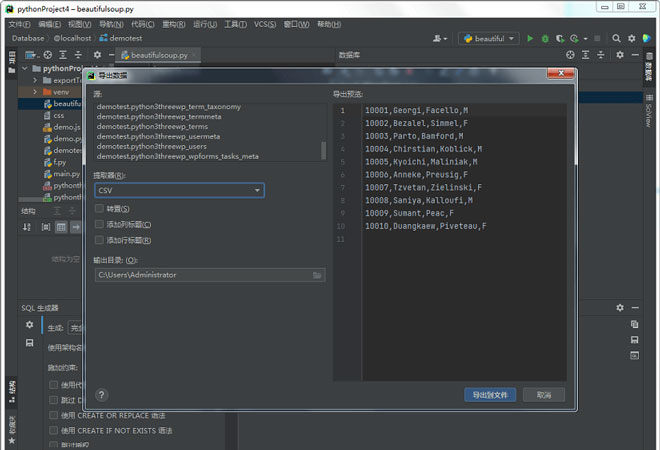Click help question mark in export dialog

pos(101,395)
